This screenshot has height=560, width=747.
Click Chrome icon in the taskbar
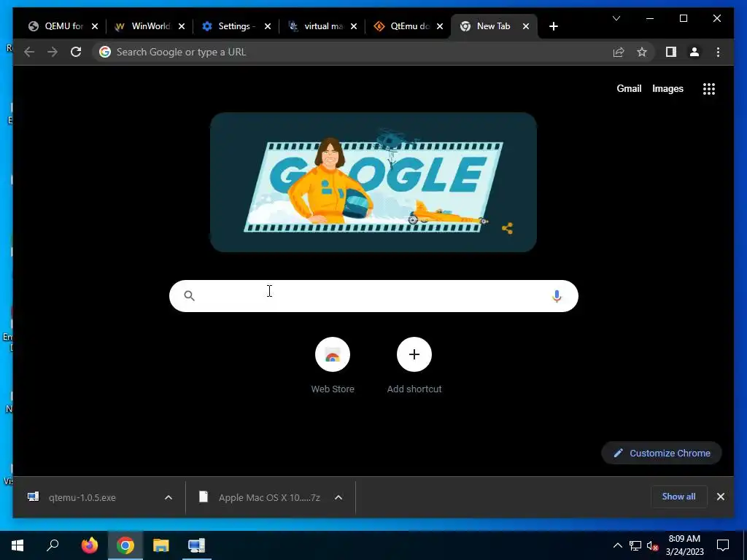tap(125, 545)
